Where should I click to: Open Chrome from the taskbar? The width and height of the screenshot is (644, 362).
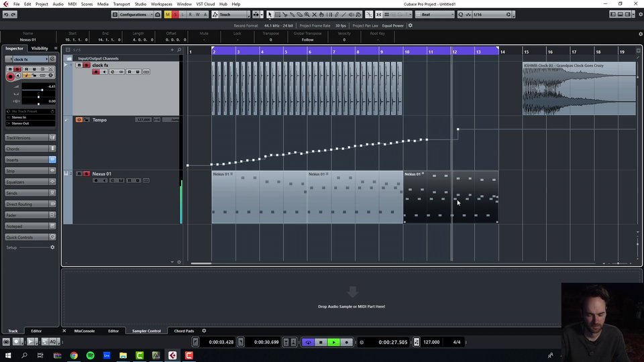pos(74,355)
